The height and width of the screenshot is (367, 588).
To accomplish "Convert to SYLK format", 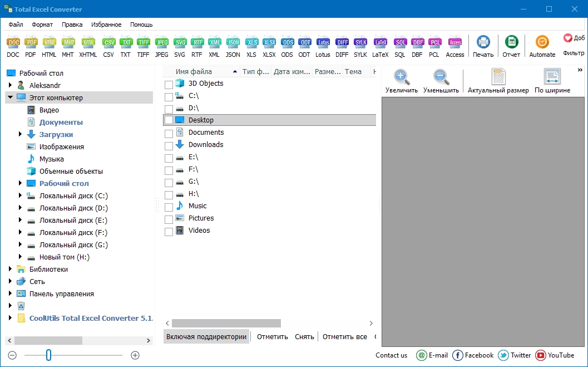I will (x=360, y=47).
